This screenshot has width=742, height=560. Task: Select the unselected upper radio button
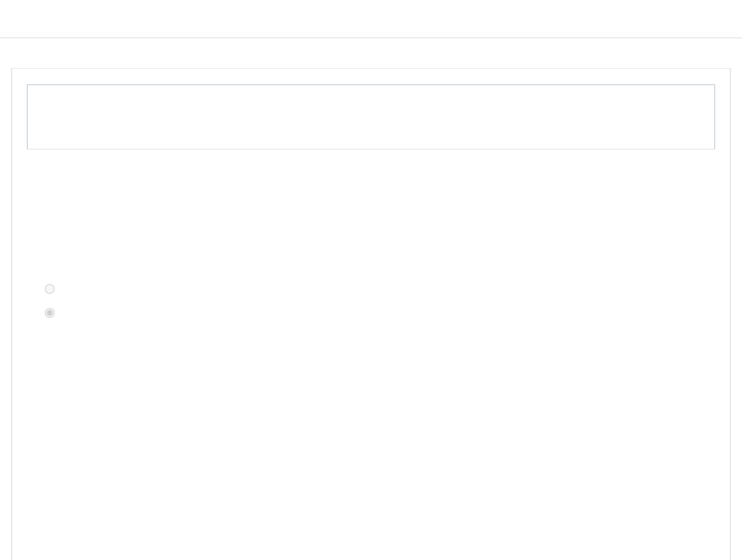49,289
